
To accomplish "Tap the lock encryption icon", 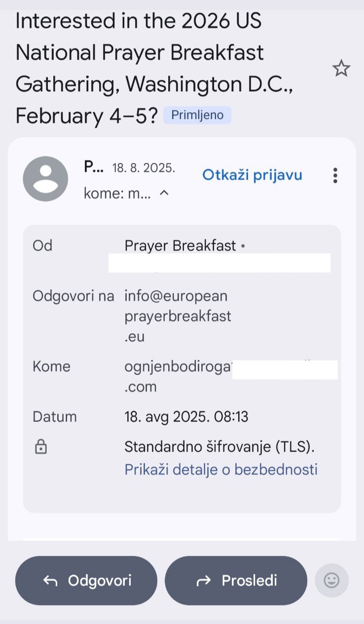I will coord(40,447).
